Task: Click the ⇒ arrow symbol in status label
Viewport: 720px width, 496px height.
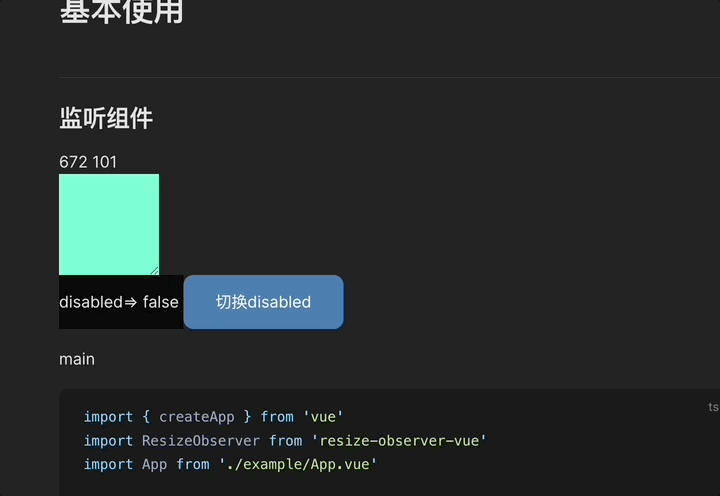Action: pos(131,303)
